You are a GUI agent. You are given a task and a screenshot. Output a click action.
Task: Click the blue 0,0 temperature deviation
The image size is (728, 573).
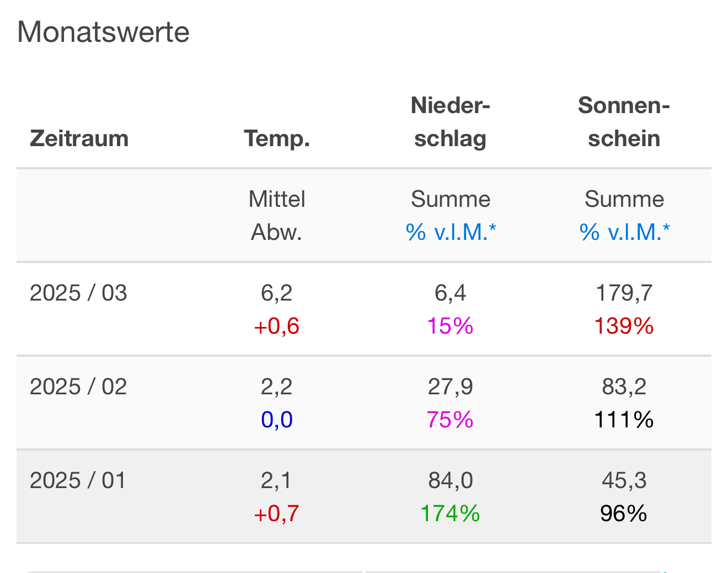click(x=277, y=420)
